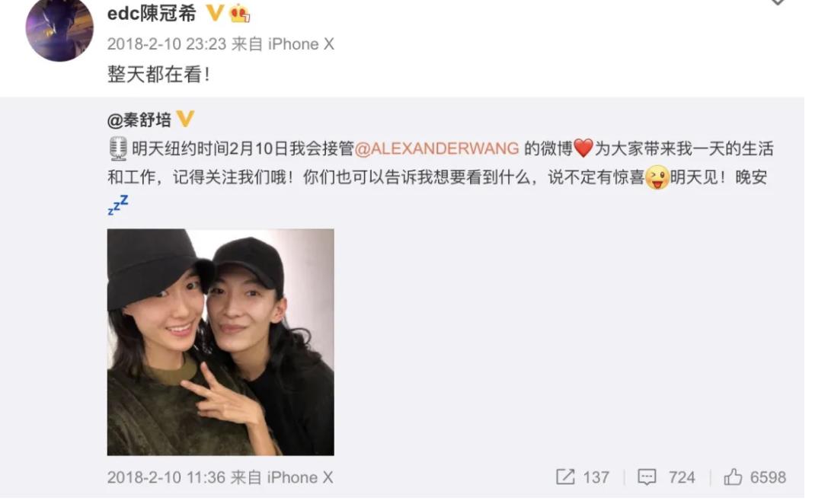The width and height of the screenshot is (815, 504).
Task: Like the post with 6598 thumbs up
Action: (755, 477)
